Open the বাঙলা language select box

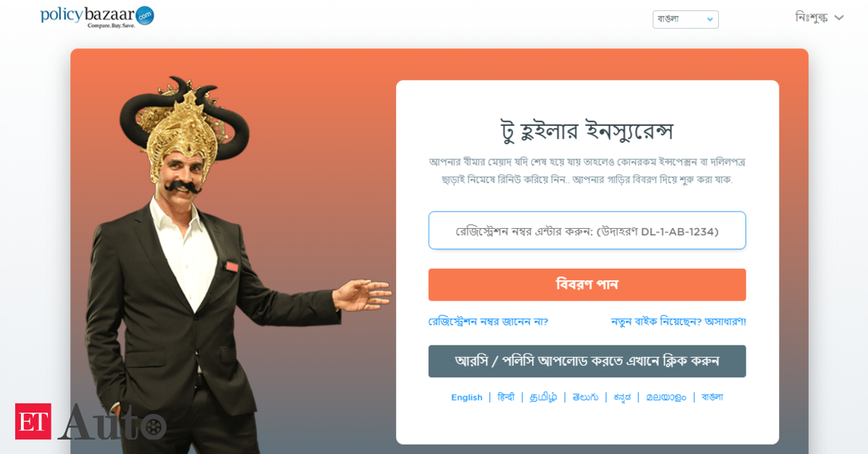pyautogui.click(x=686, y=20)
